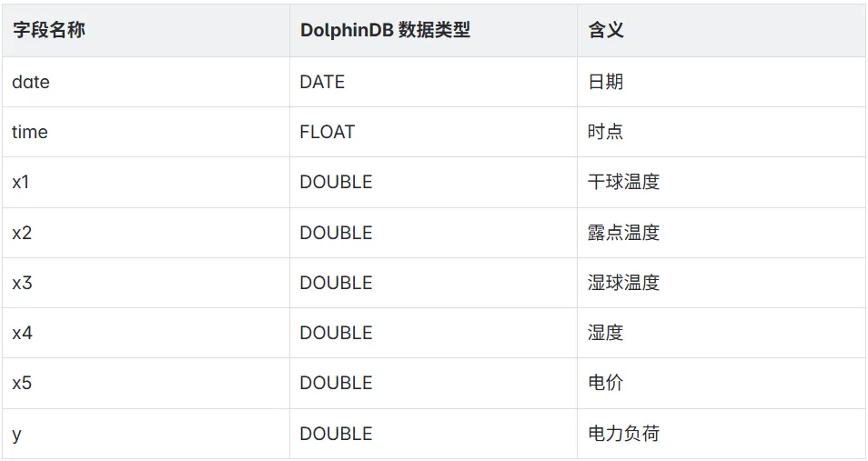
Task: Select the date field name cell
Action: coord(146,82)
